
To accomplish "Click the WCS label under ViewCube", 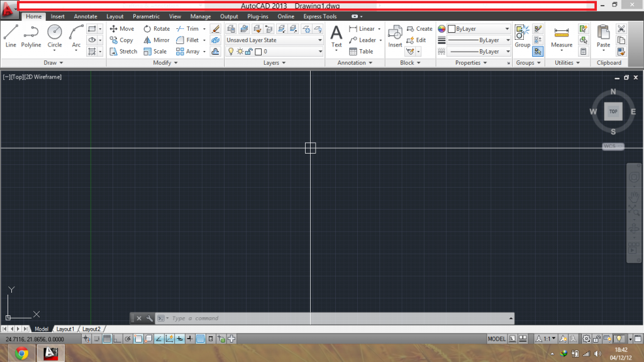I will point(613,147).
